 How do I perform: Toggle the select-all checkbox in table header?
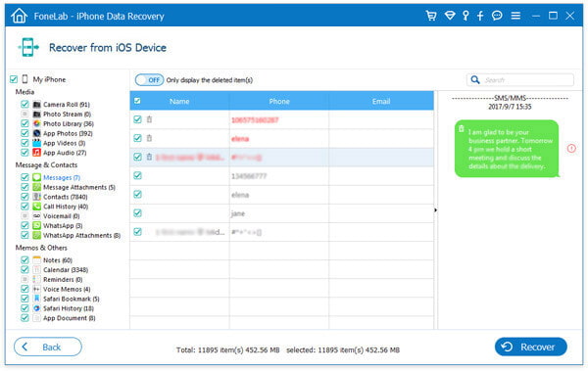click(137, 101)
